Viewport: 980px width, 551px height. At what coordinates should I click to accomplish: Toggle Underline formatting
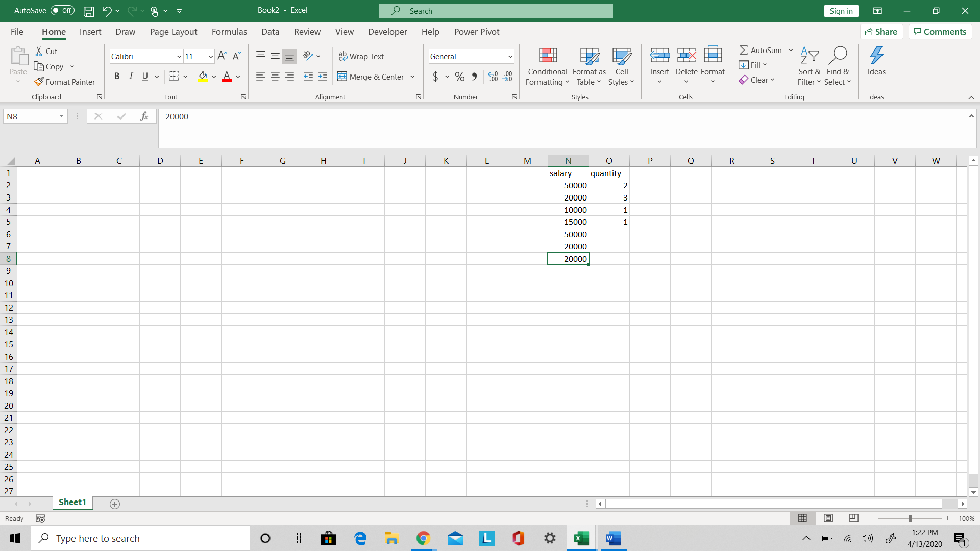click(145, 77)
